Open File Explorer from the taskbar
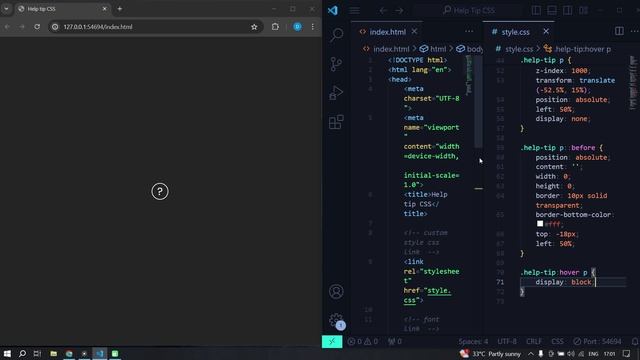 click(53, 353)
